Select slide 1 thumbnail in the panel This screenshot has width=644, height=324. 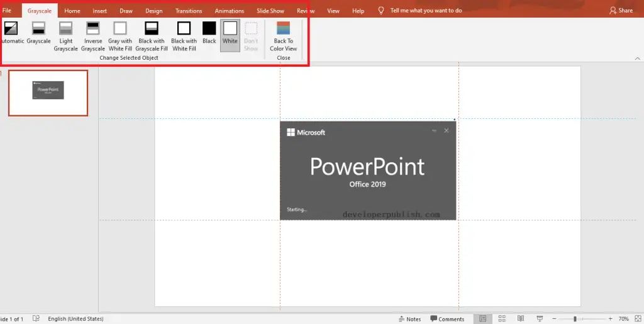point(48,93)
